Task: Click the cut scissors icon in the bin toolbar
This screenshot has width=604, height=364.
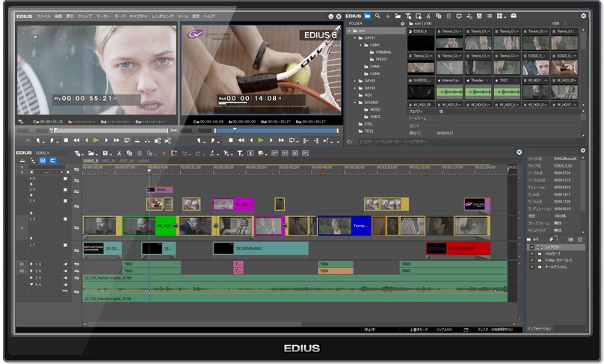Action: click(x=428, y=16)
